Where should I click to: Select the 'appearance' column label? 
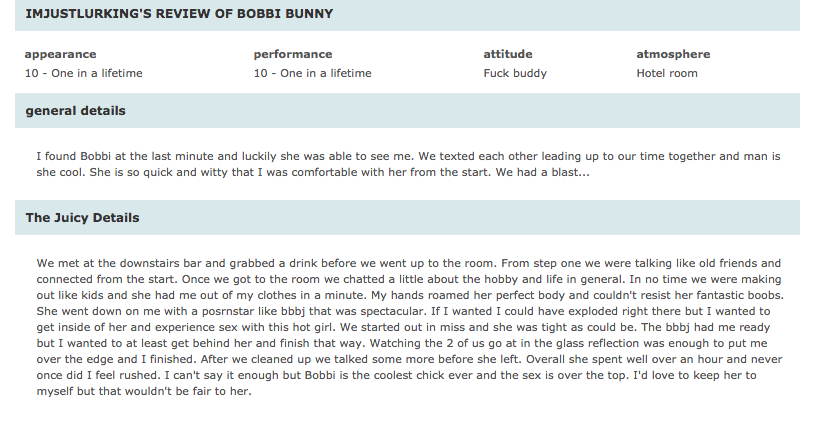[60, 54]
